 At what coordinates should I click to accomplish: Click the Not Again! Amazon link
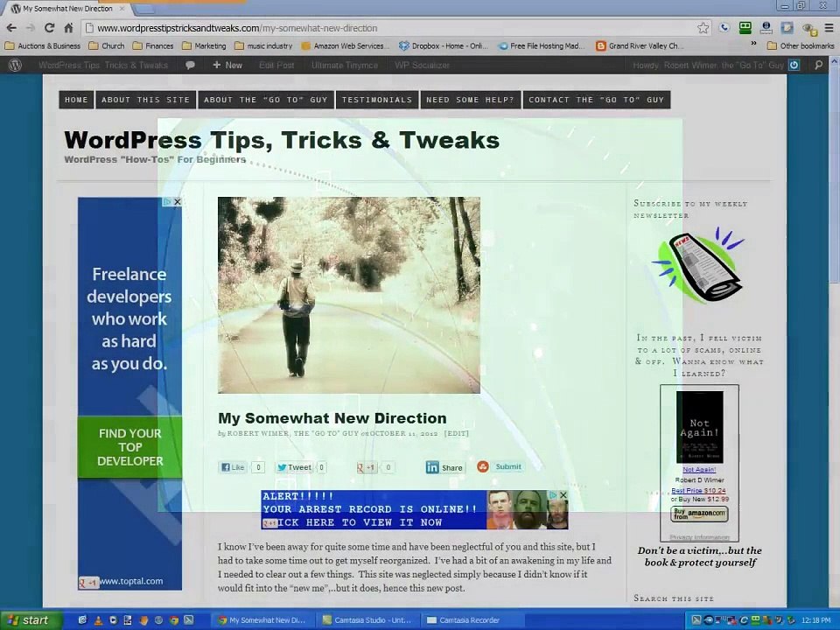699,469
